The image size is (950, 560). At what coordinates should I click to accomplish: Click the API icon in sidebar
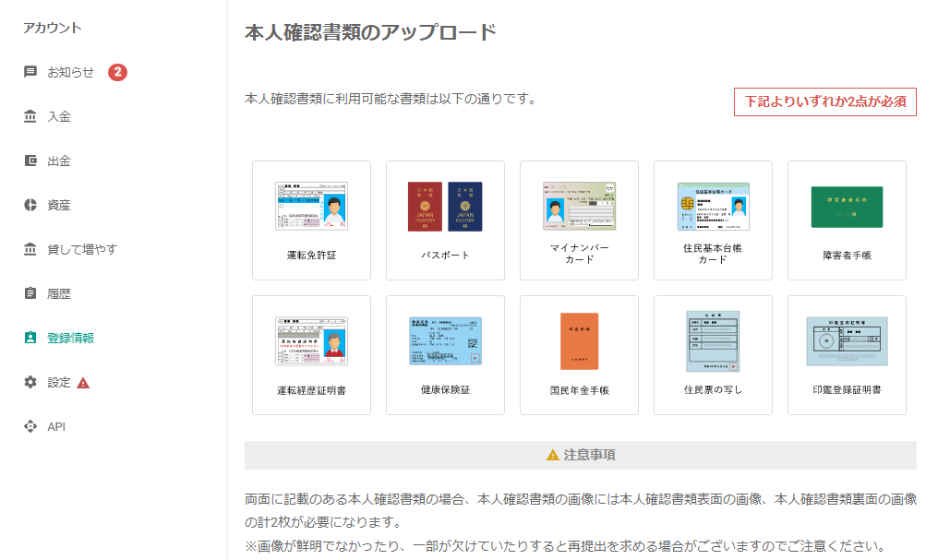(x=30, y=426)
